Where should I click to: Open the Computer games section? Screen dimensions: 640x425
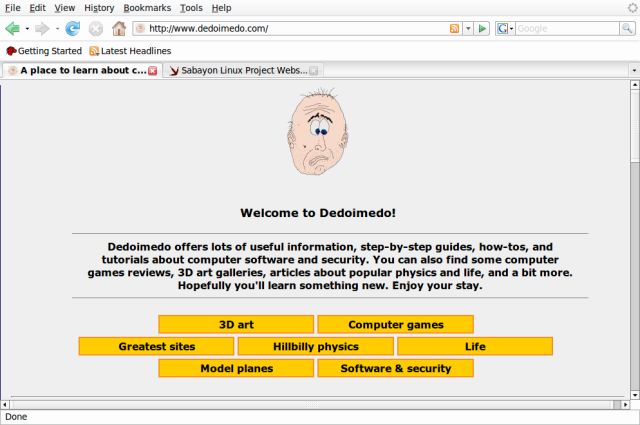[x=396, y=325]
